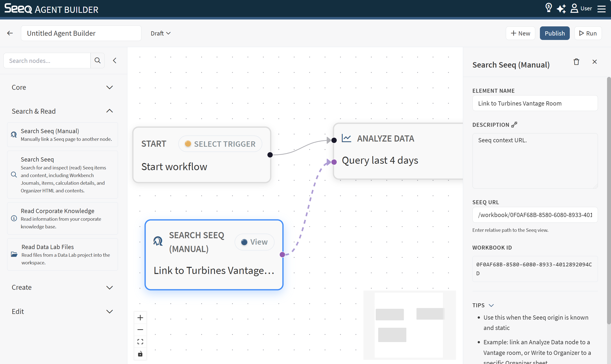Select Read Corporate Knowledge node item
The width and height of the screenshot is (611, 364).
62,218
